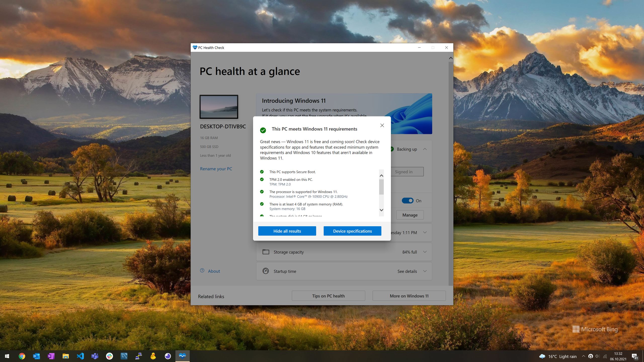Click Hide all results button
Viewport: 644px width, 362px height.
click(x=287, y=231)
